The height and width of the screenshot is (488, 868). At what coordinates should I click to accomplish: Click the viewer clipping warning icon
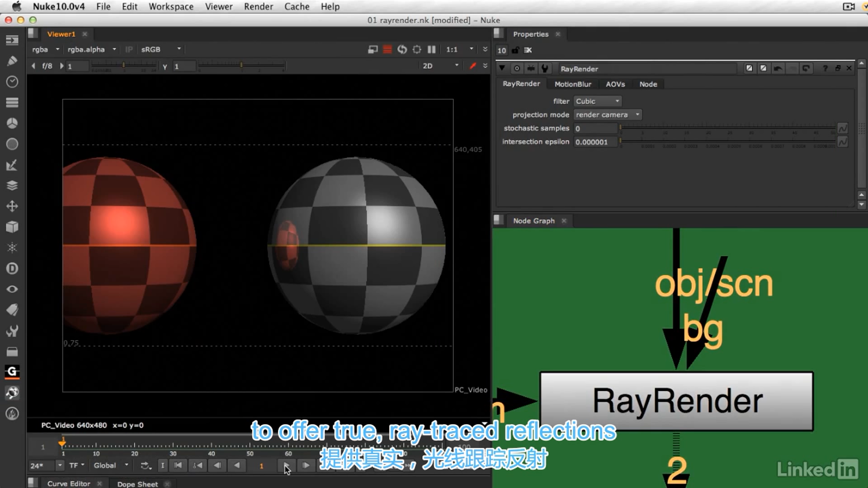click(x=387, y=49)
